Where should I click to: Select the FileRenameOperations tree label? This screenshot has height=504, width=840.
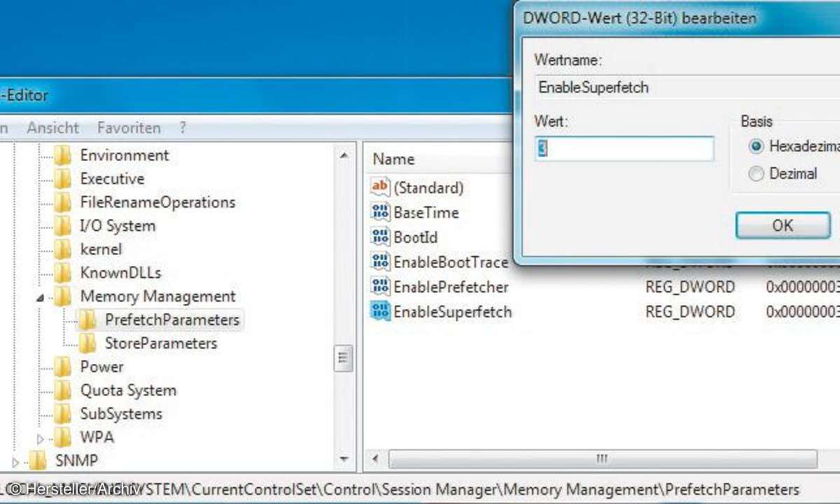[x=157, y=202]
